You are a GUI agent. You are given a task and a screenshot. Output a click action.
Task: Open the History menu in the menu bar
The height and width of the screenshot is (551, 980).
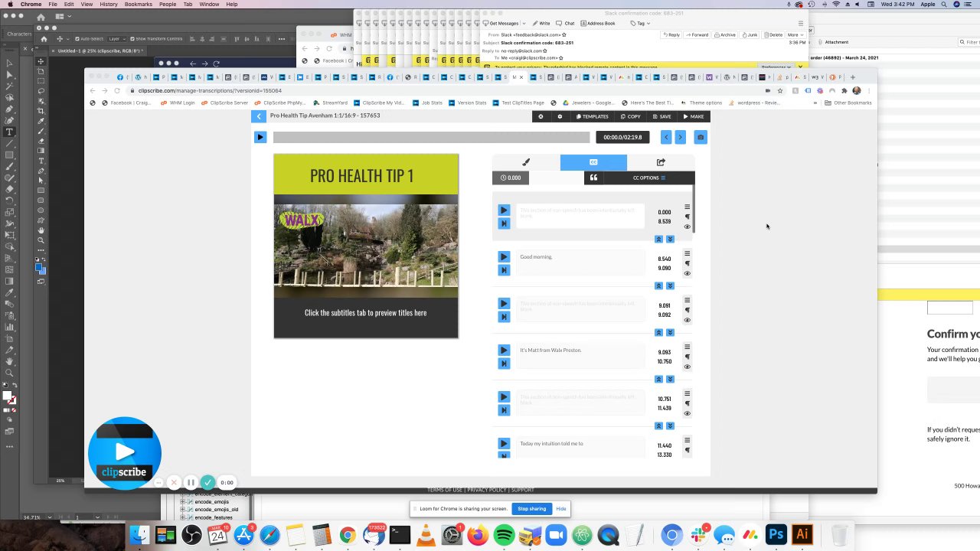click(x=109, y=5)
